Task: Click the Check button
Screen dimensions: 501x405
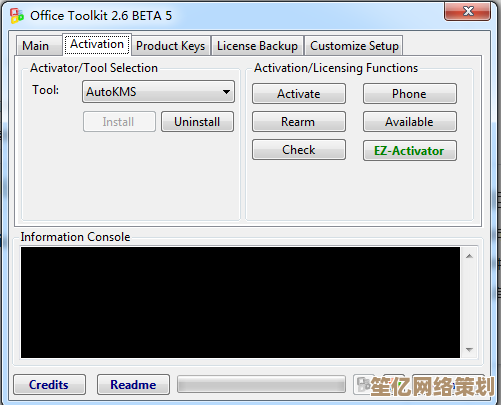Action: click(x=299, y=150)
